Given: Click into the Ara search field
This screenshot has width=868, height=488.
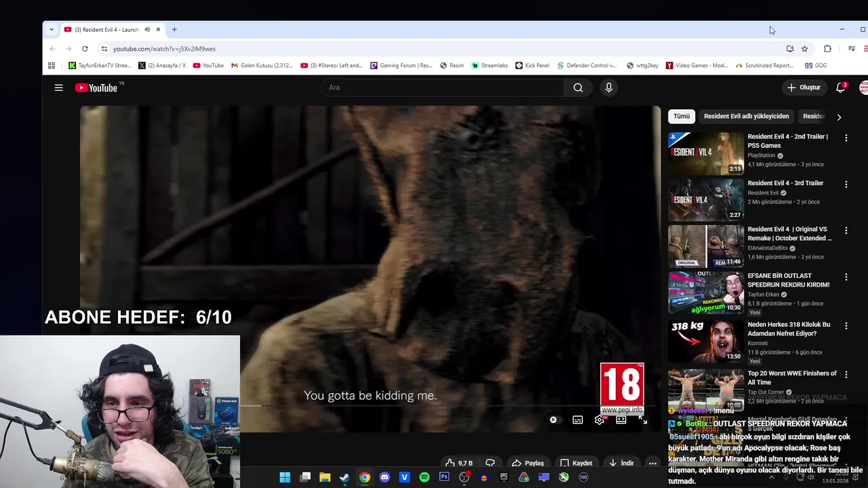Looking at the screenshot, I should [443, 87].
